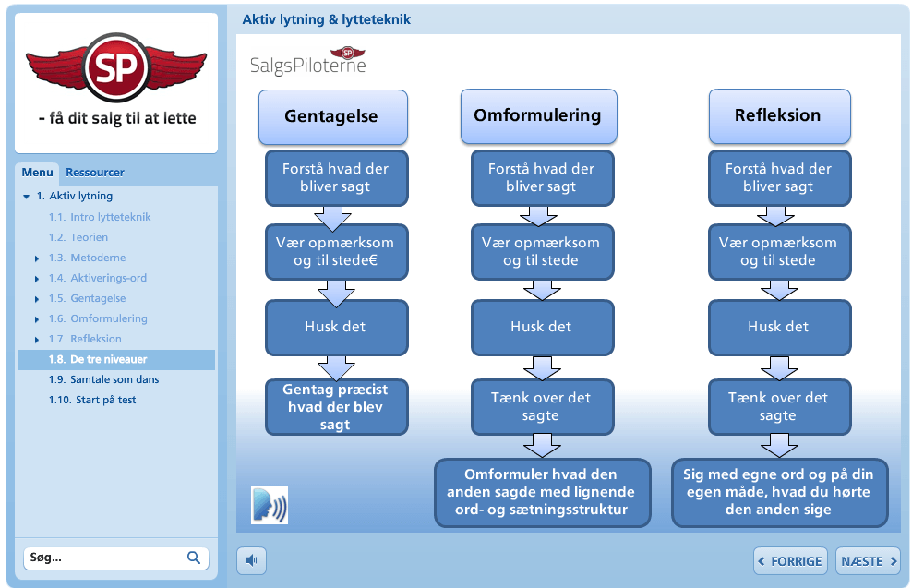Expand the 1.5. Gentagelse item

tap(37, 299)
